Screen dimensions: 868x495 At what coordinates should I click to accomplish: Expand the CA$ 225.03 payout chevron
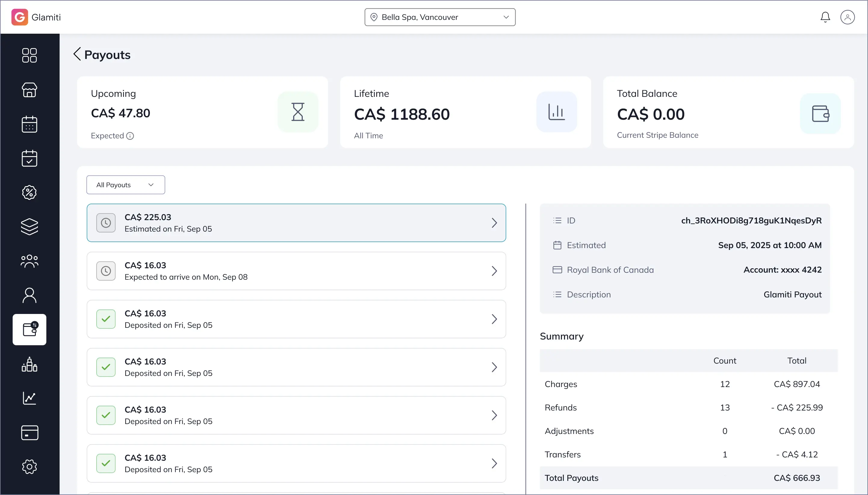(494, 223)
